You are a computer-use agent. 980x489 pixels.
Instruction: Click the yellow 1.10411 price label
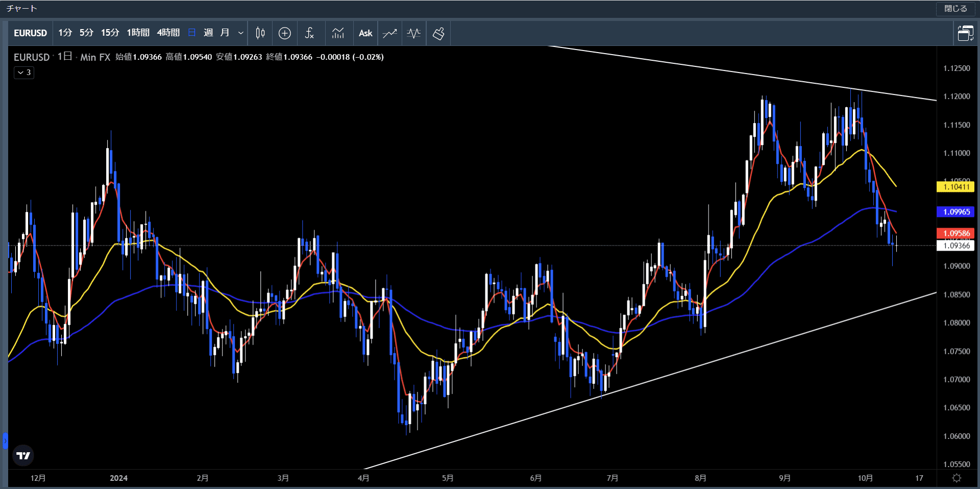point(956,187)
